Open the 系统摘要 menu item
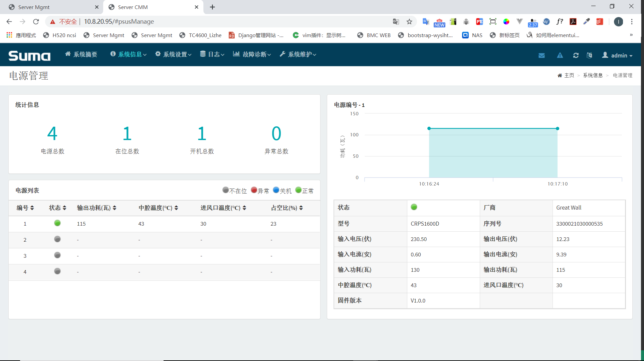This screenshot has width=644, height=361. point(81,54)
